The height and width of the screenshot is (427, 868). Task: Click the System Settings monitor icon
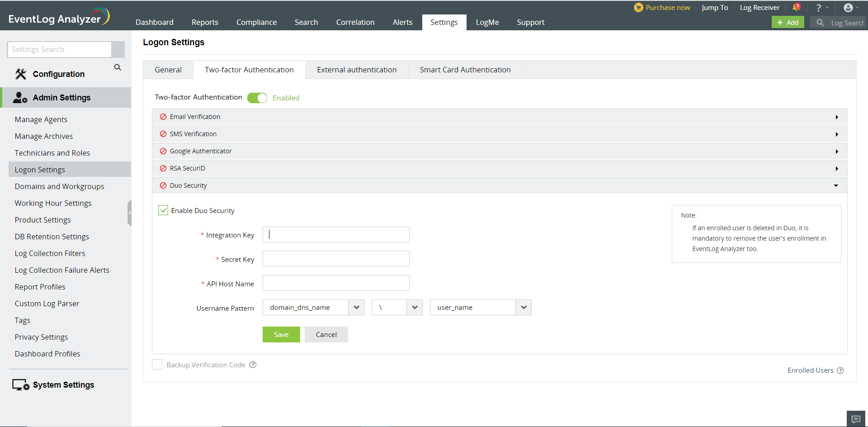pos(21,385)
